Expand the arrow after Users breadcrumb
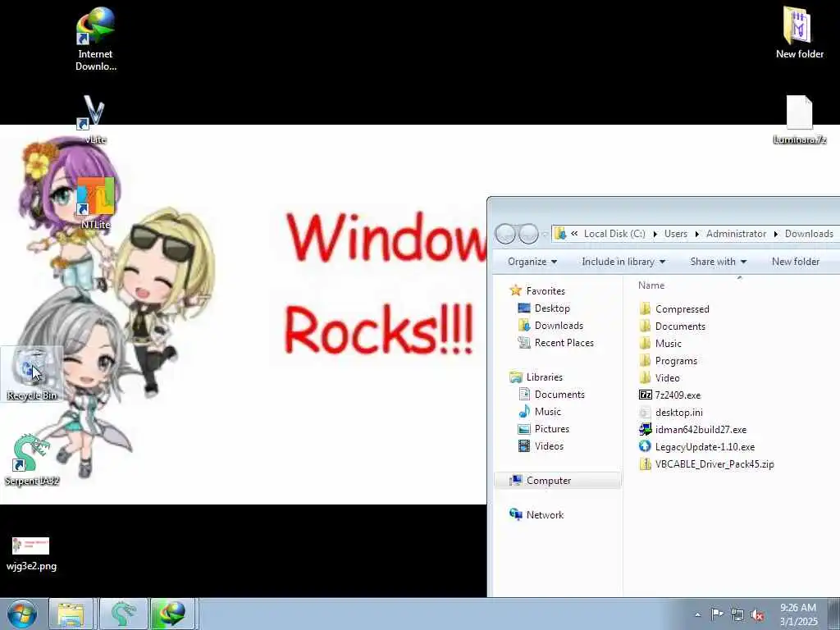840x630 pixels. click(697, 234)
